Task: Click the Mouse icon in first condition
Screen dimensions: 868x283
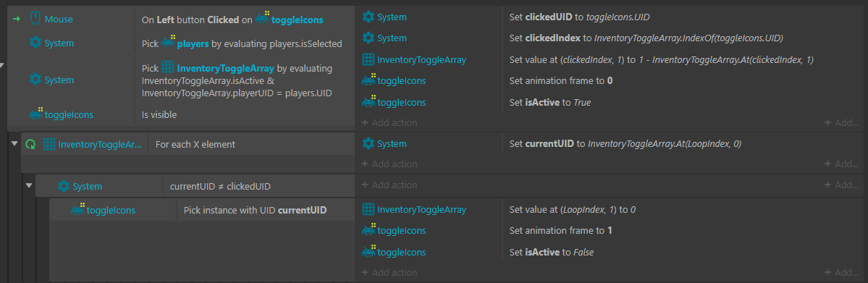Action: point(35,19)
